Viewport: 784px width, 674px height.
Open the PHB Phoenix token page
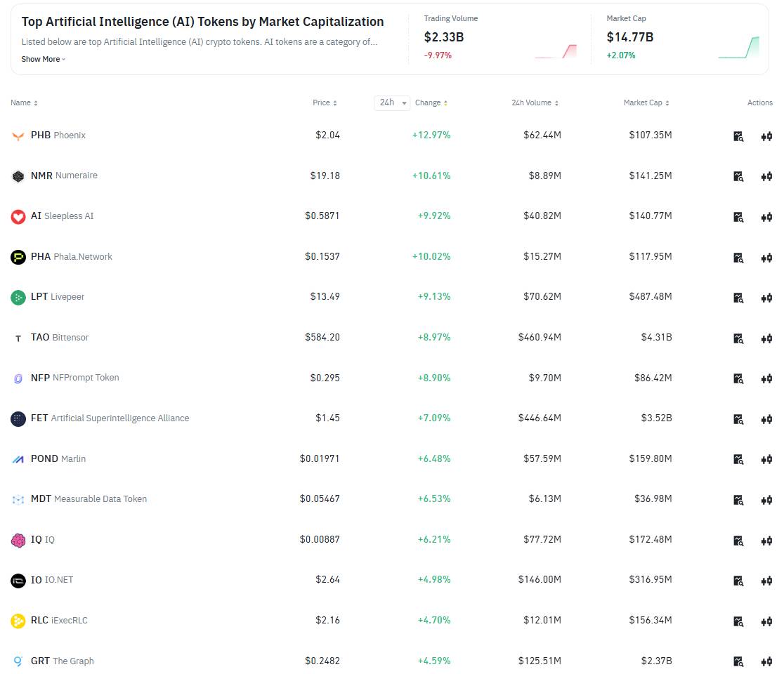click(x=58, y=135)
